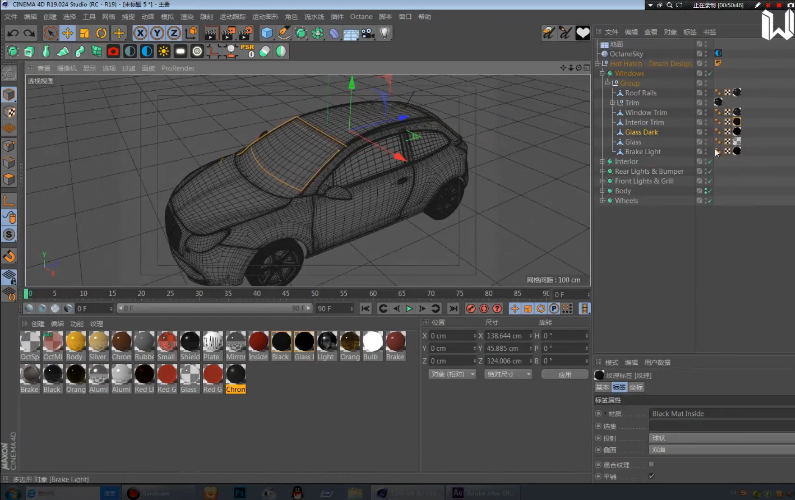795x500 pixels.
Task: Collapse the Windows group in object tree
Action: click(602, 73)
